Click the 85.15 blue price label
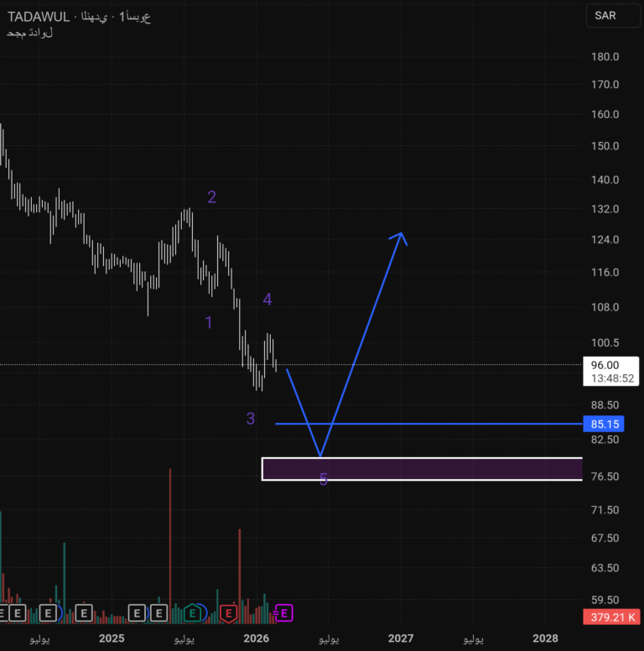The width and height of the screenshot is (644, 651). click(604, 424)
